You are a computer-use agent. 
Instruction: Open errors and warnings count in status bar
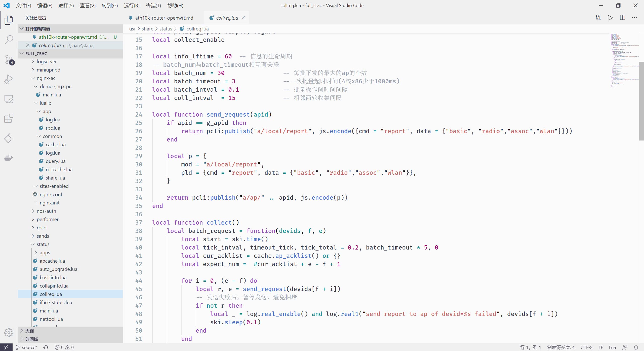(x=64, y=347)
